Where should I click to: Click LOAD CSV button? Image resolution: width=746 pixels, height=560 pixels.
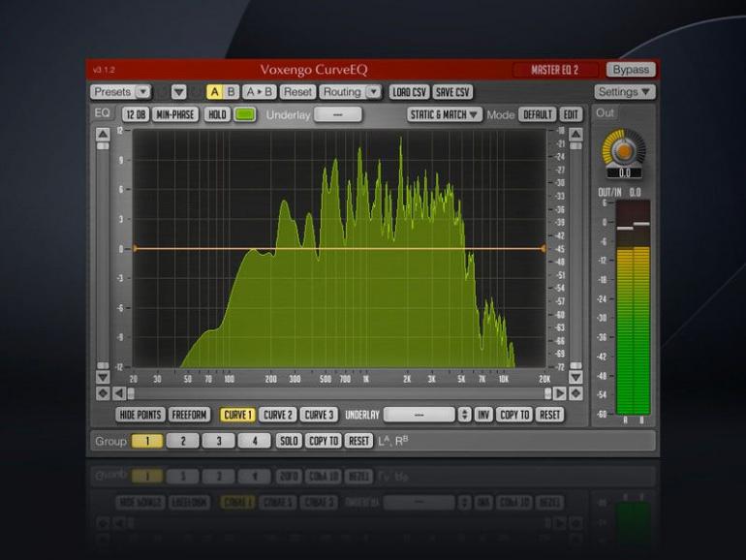click(409, 92)
